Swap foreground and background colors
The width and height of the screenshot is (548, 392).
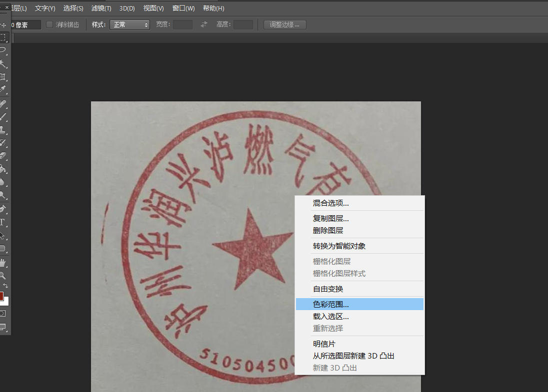5,286
